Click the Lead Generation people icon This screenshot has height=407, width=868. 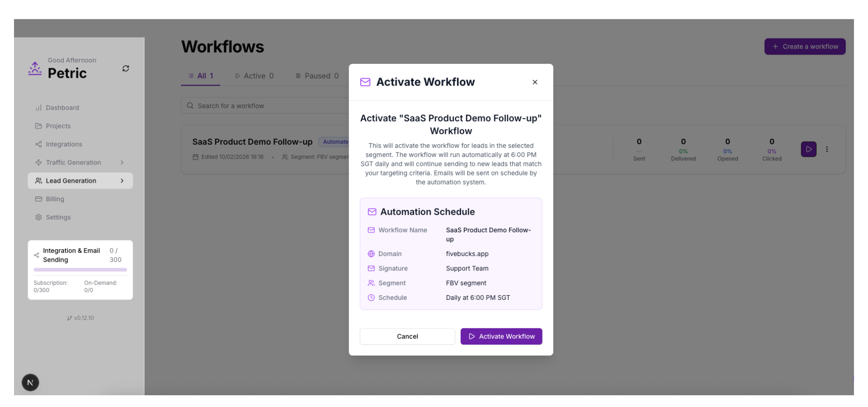38,180
